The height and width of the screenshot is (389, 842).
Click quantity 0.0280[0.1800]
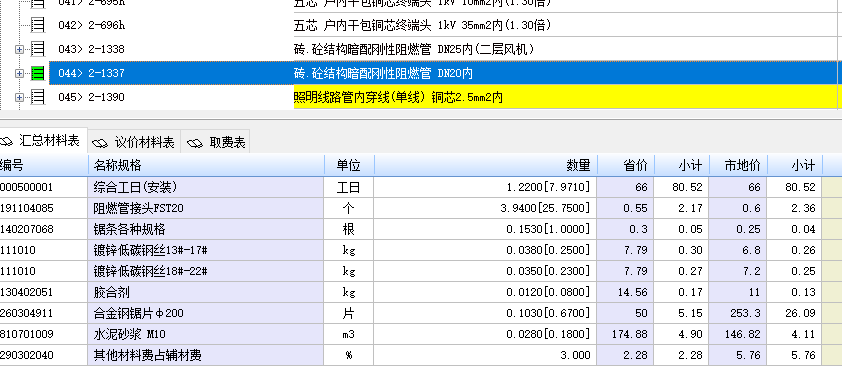click(x=548, y=334)
